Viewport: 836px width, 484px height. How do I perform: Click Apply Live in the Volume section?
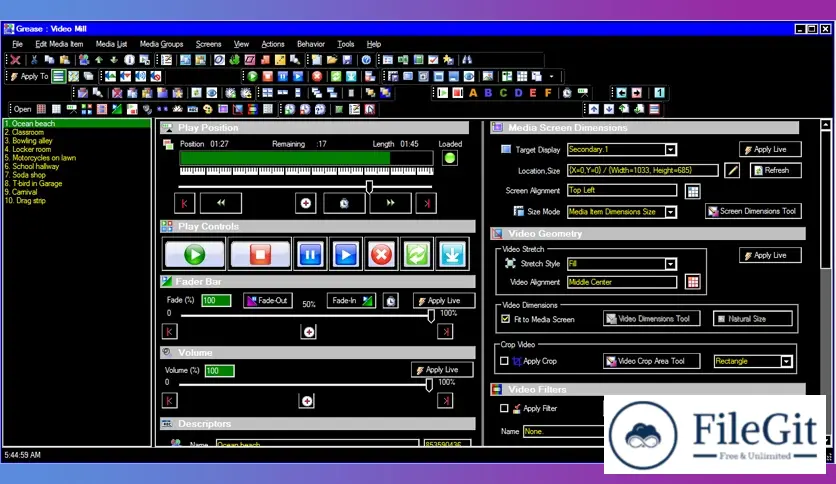(x=442, y=369)
